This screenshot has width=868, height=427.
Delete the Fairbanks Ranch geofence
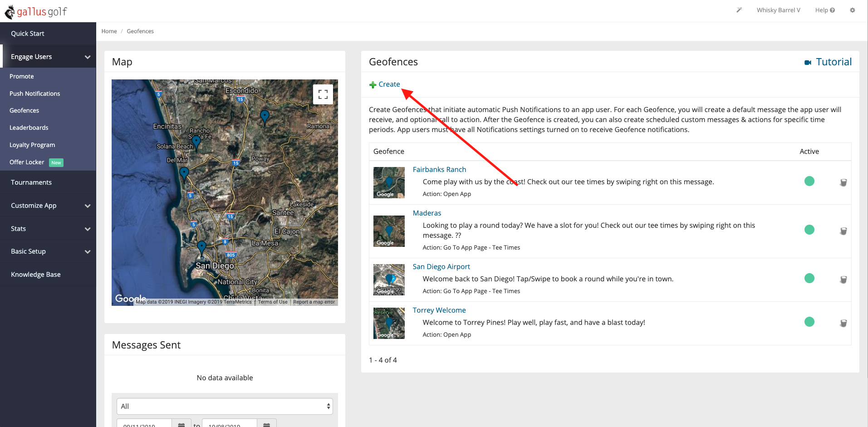pyautogui.click(x=843, y=182)
